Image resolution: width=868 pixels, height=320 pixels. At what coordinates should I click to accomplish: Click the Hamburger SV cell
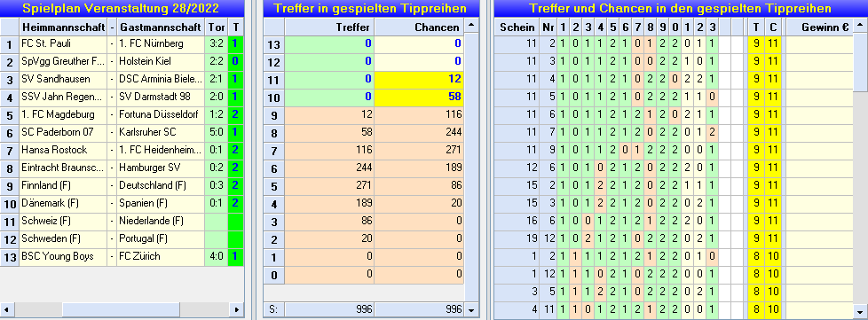[162, 168]
